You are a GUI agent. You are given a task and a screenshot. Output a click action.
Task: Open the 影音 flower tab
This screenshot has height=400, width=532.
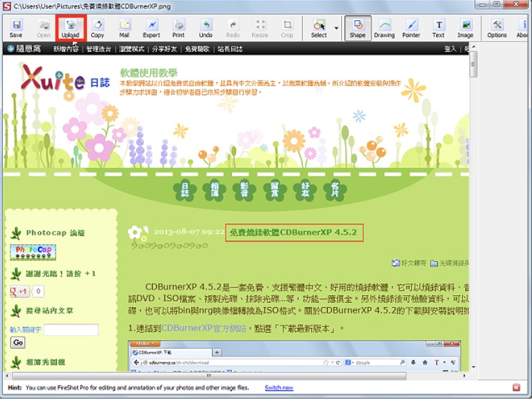[244, 190]
